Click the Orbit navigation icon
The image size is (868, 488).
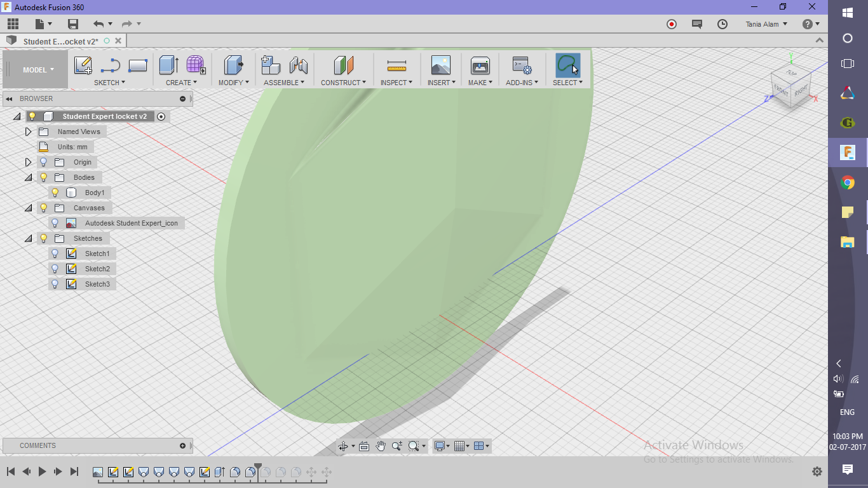coord(343,446)
